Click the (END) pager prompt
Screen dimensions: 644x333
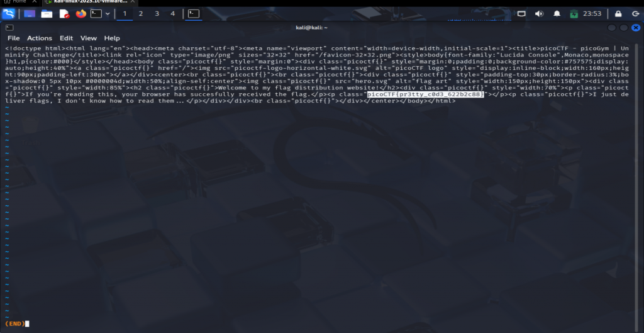[x=15, y=324]
